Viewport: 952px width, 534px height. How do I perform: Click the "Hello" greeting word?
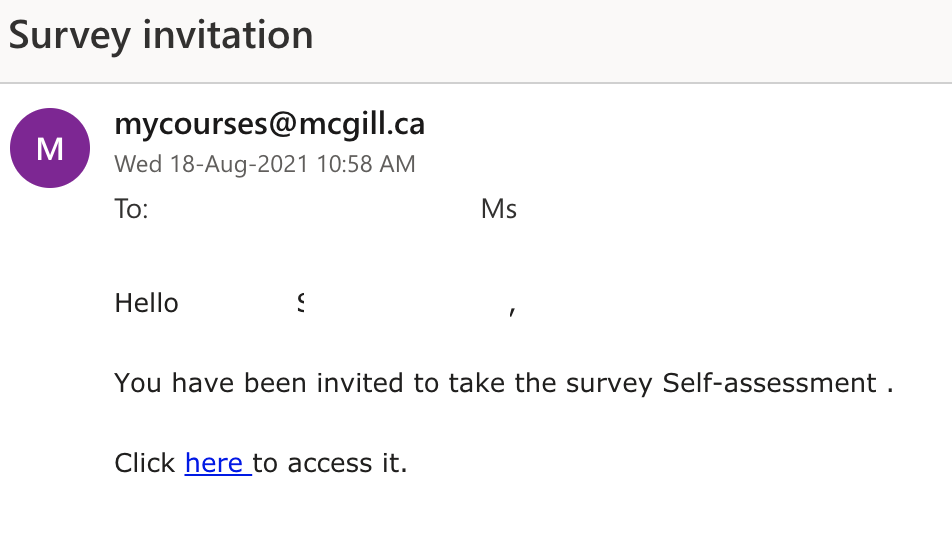click(147, 303)
